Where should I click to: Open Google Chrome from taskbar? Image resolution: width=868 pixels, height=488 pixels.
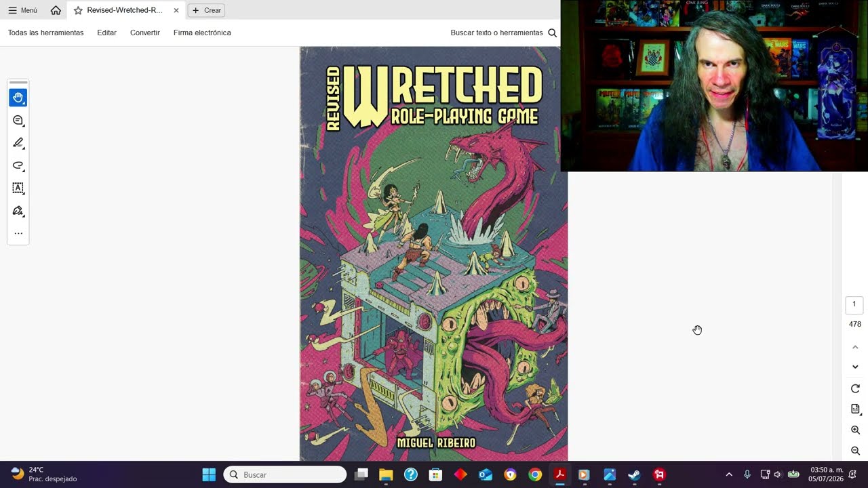535,474
